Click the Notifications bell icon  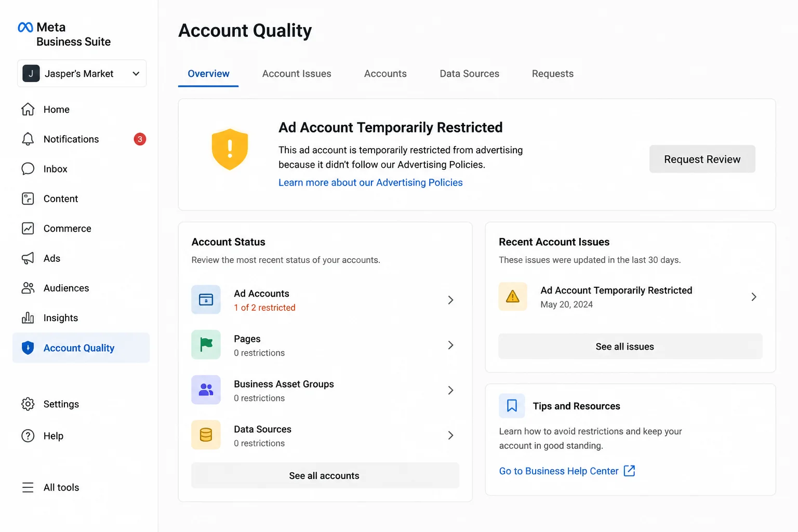point(28,139)
